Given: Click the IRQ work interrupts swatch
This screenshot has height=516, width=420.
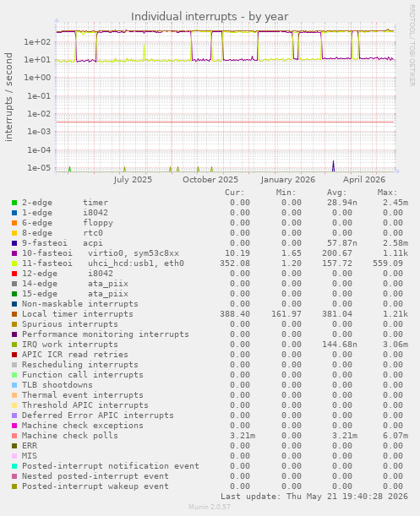Looking at the screenshot, I should tap(14, 345).
